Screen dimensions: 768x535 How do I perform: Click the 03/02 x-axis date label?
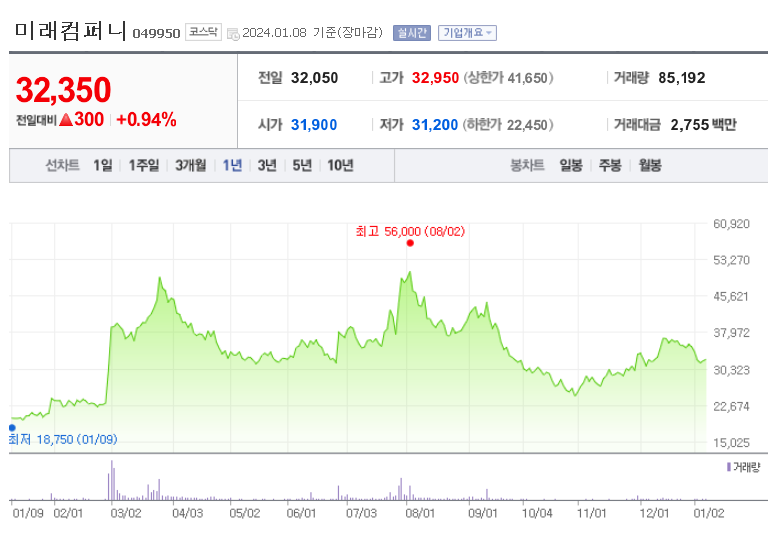[126, 513]
